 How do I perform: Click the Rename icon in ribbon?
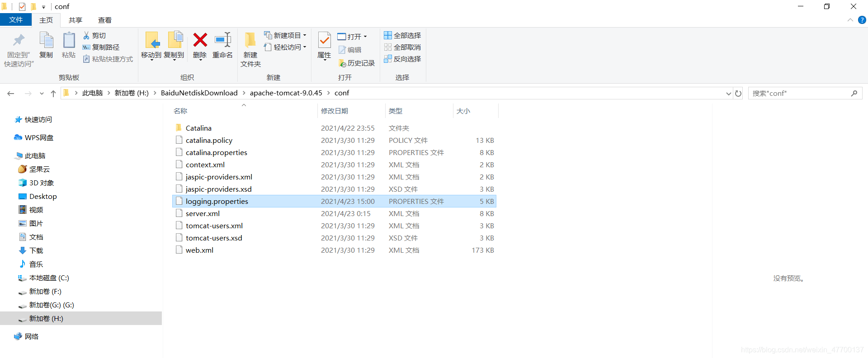(x=222, y=41)
